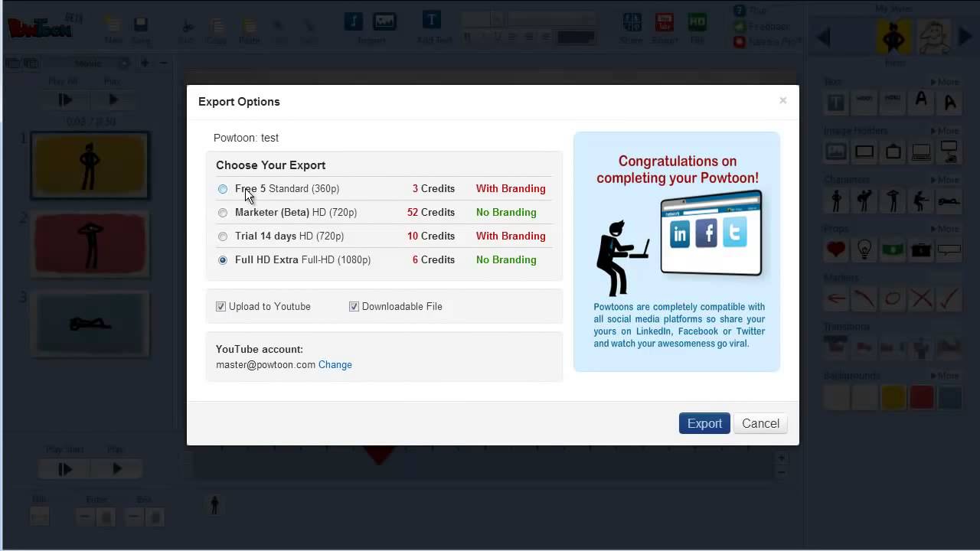Image resolution: width=980 pixels, height=551 pixels.
Task: Click the green HD file icon
Action: click(697, 21)
